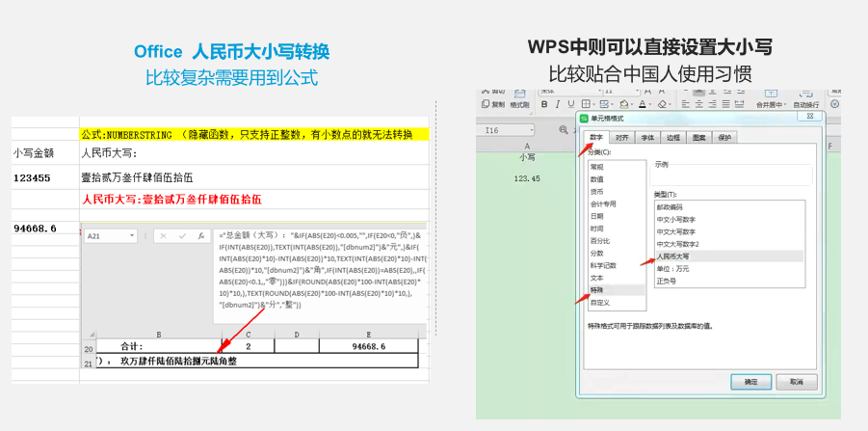Switch to the 对齐 tab
The height and width of the screenshot is (431, 868).
point(621,138)
